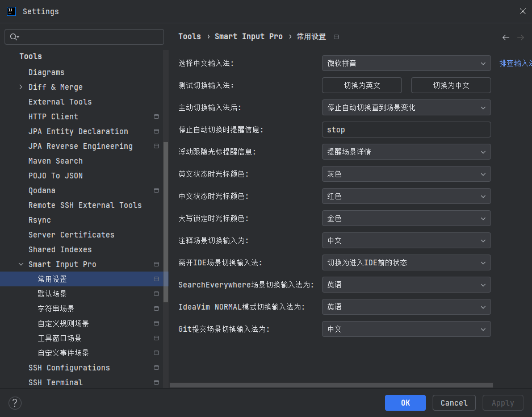Click the project-level icon beside Qodana
532x417 pixels.
coord(156,190)
